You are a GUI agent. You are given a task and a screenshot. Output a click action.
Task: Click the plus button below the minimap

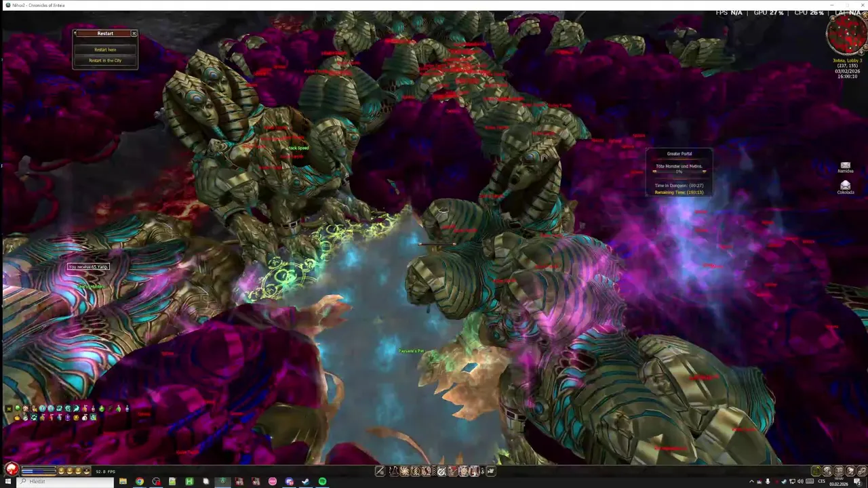click(861, 52)
